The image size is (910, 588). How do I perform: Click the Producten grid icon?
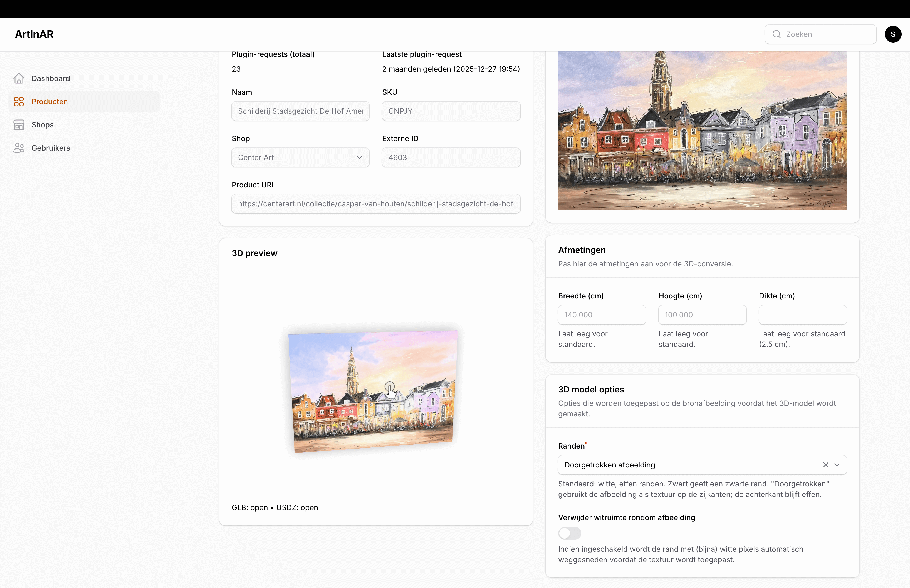(19, 102)
